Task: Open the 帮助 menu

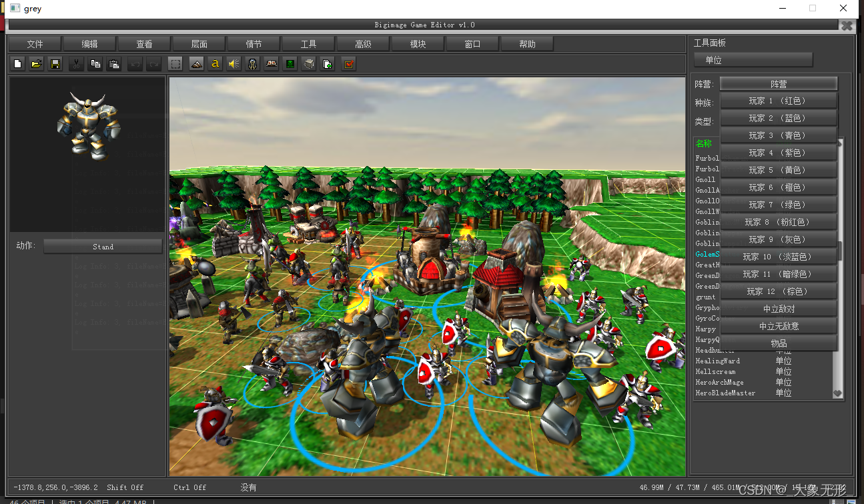Action: 527,44
